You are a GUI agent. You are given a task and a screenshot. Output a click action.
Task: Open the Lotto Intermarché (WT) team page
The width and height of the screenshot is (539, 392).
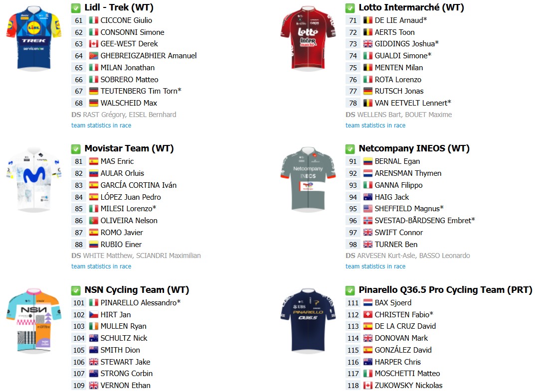pyautogui.click(x=411, y=7)
